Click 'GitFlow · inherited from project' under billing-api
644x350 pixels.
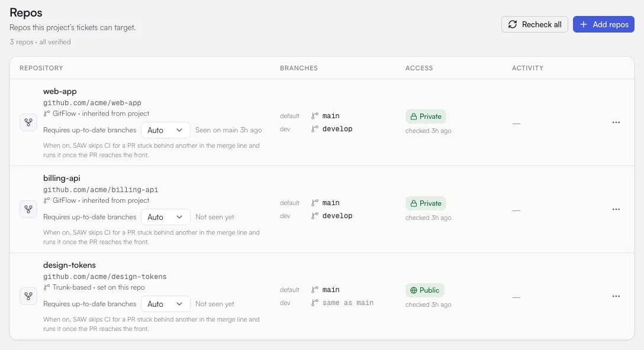click(101, 200)
